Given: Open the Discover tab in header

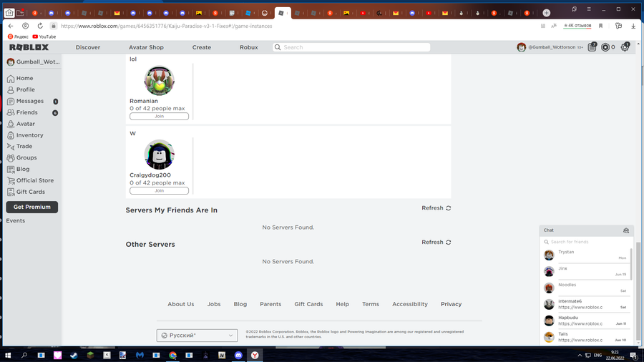Looking at the screenshot, I should coord(88,47).
